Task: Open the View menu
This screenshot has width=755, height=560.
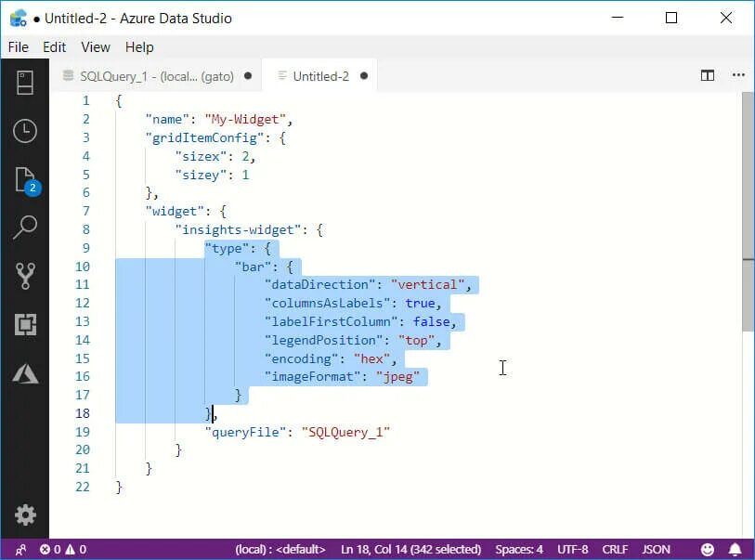Action: click(96, 47)
